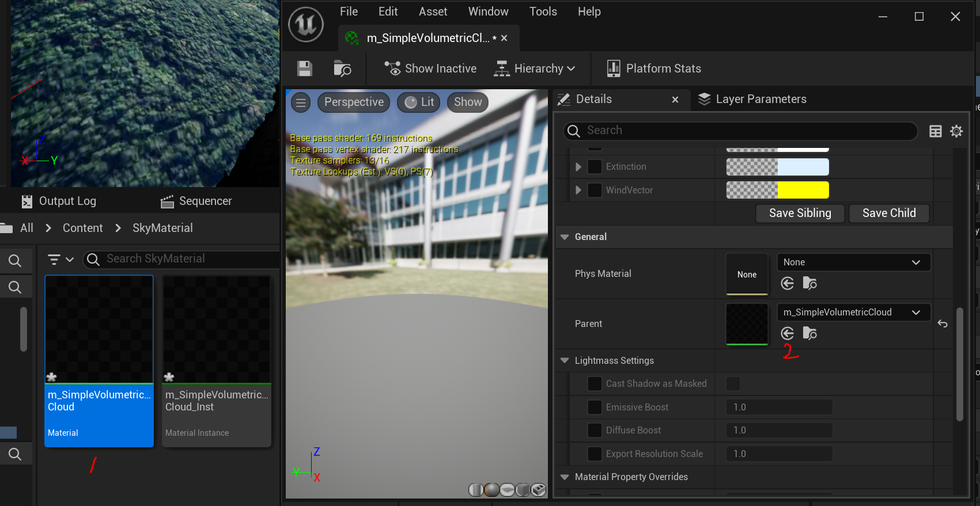980x506 pixels.
Task: Click the bottom left sidebar search icon
Action: click(15, 454)
